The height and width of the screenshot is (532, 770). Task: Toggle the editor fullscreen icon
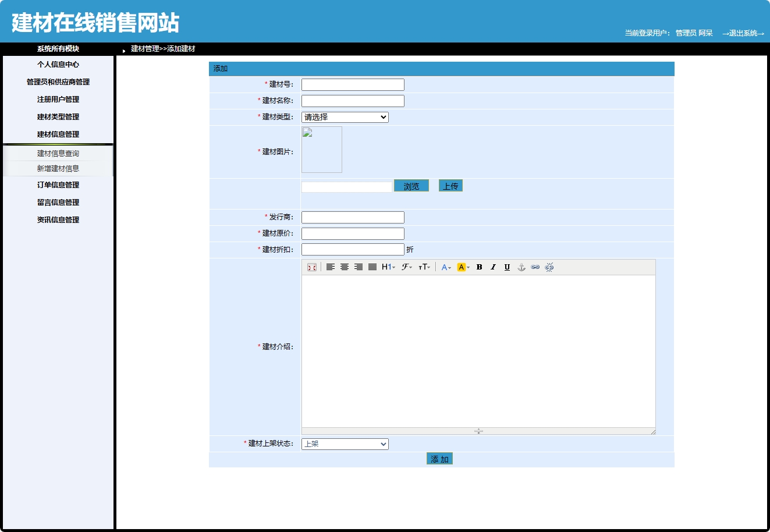(313, 267)
